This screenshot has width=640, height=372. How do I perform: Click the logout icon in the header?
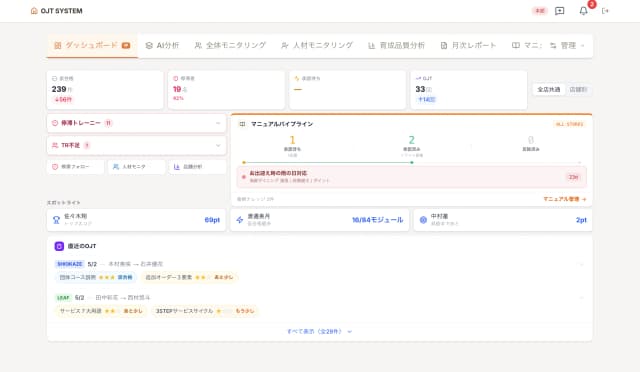point(605,11)
